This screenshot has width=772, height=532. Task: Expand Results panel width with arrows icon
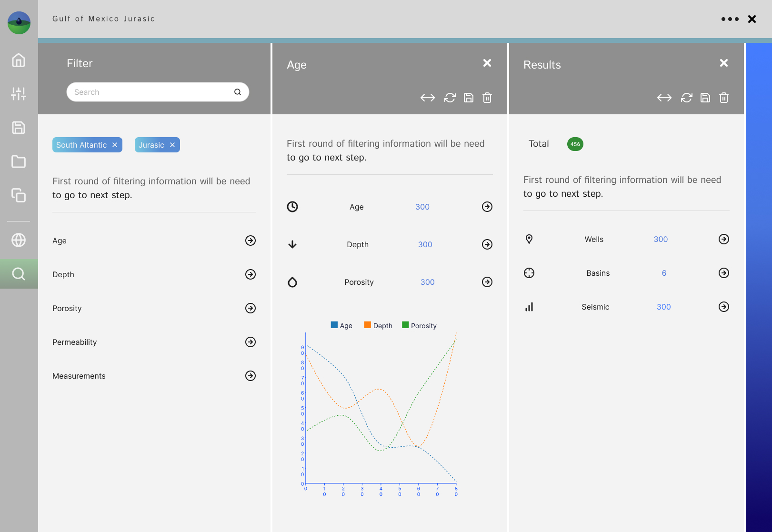(x=664, y=98)
